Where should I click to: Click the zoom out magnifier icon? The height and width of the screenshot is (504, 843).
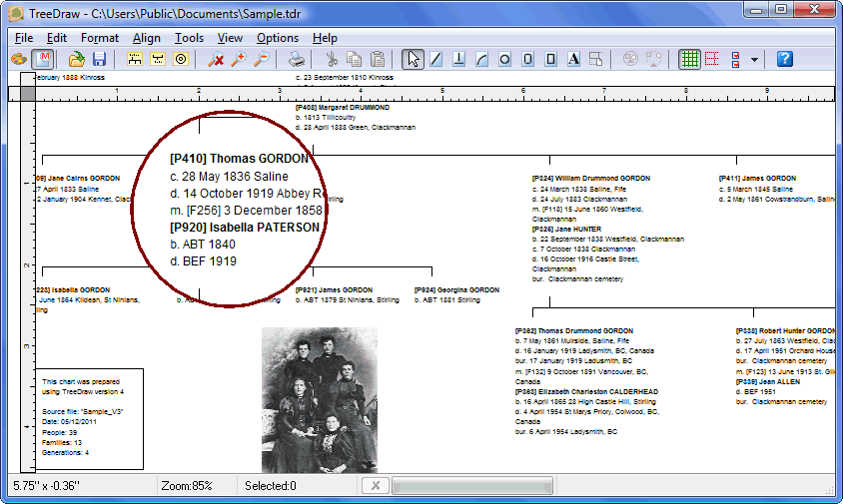[262, 59]
